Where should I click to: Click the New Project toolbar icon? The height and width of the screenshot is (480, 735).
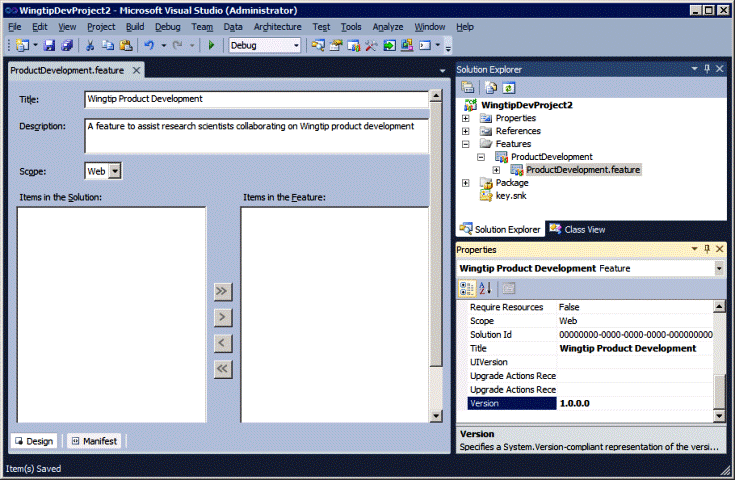point(22,45)
